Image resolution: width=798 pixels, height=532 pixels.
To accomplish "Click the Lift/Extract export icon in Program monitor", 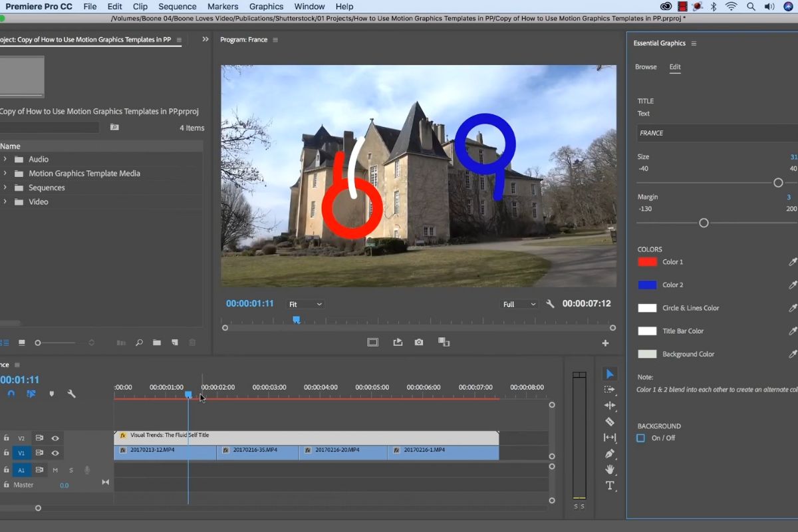I will (x=398, y=342).
